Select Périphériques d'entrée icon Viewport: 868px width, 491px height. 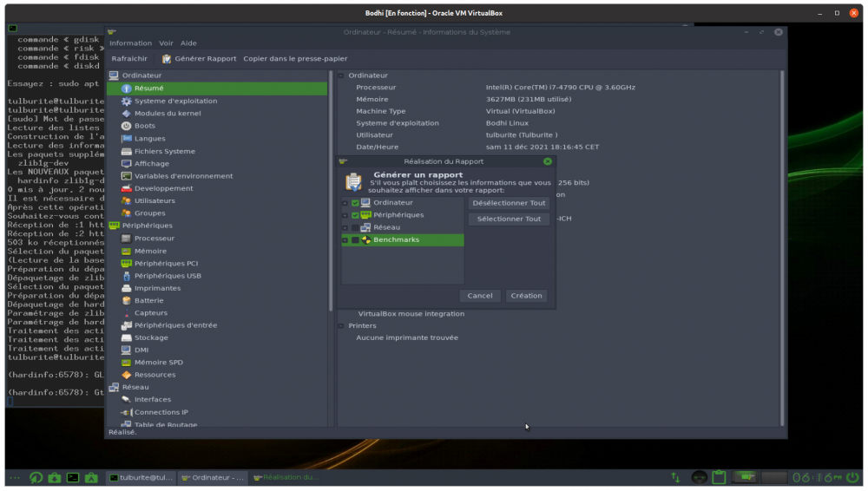click(126, 325)
